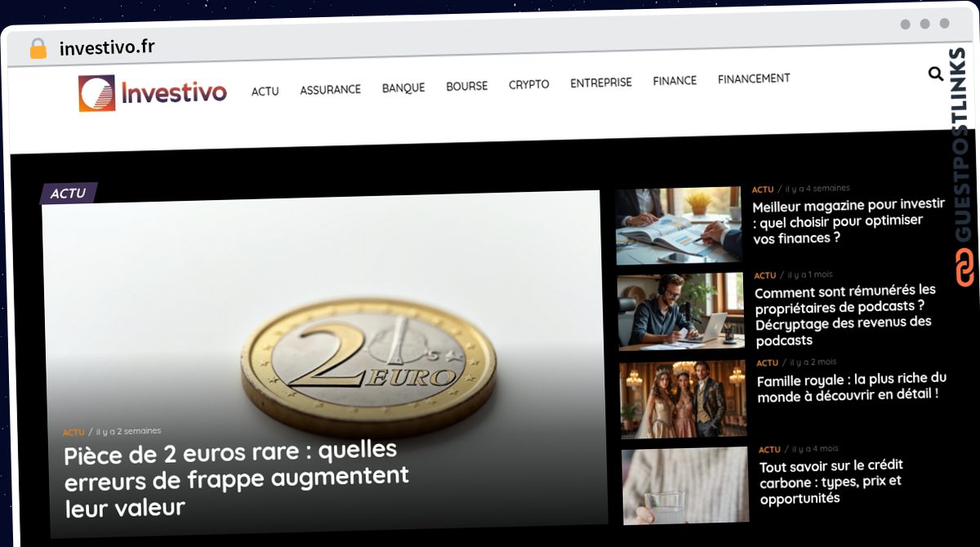The height and width of the screenshot is (547, 980).
Task: Click the search magnifier icon
Action: (x=936, y=74)
